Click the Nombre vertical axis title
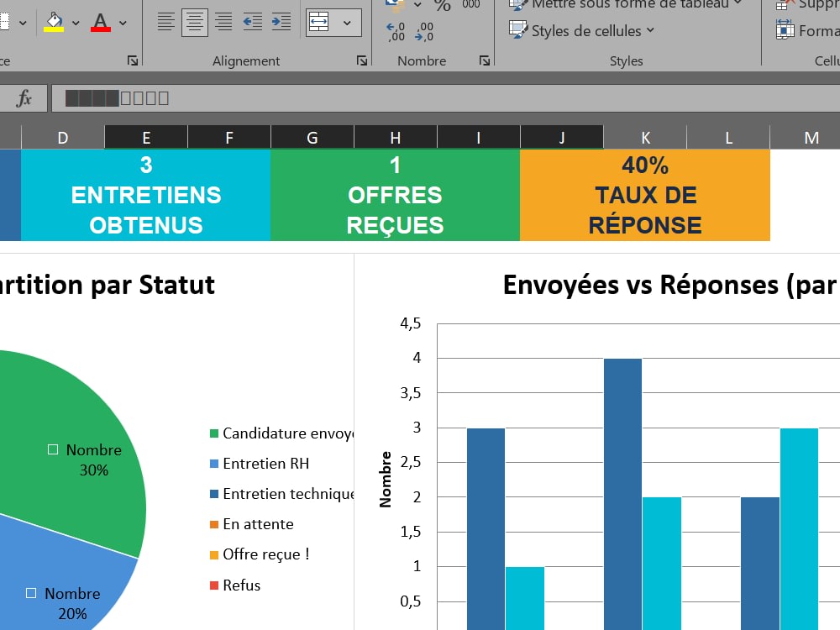The image size is (840, 630). pyautogui.click(x=386, y=480)
